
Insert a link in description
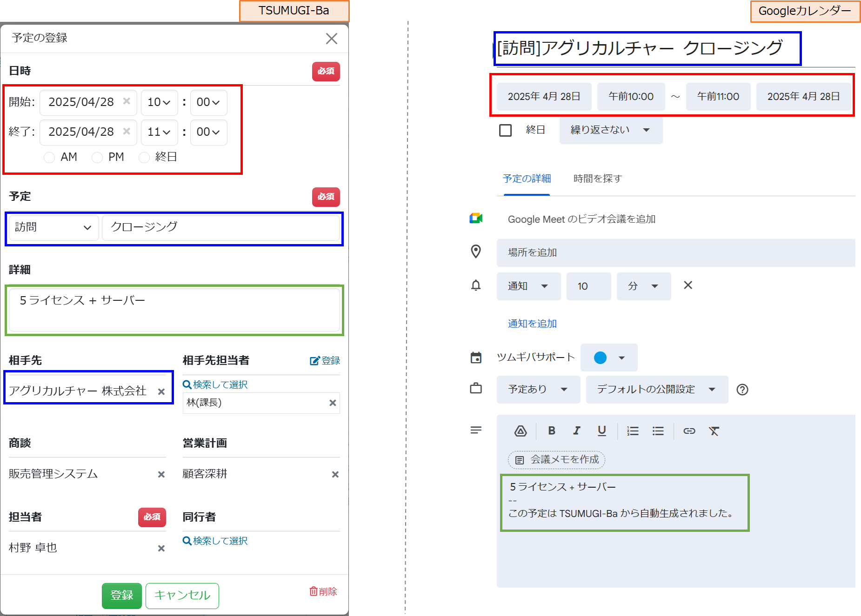[x=689, y=431]
